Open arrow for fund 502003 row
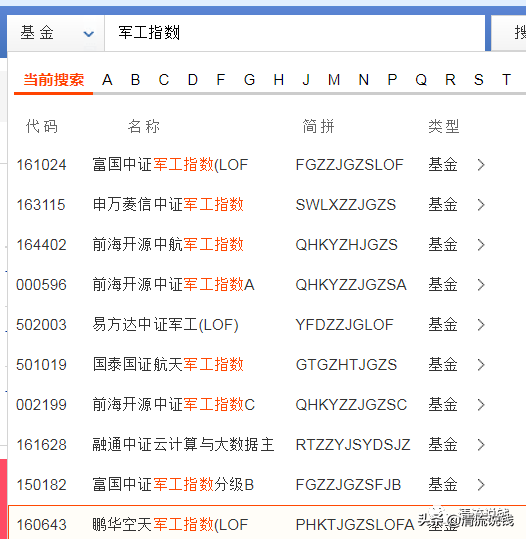Image resolution: width=526 pixels, height=539 pixels. coord(481,325)
